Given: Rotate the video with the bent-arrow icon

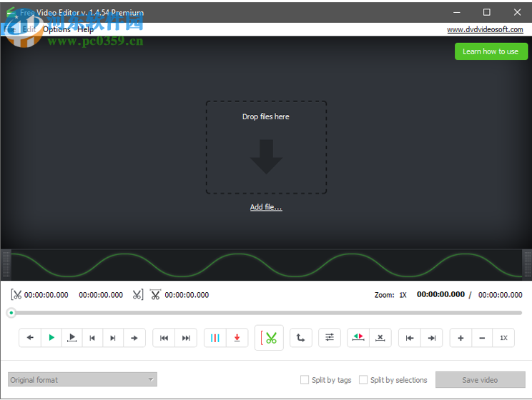Looking at the screenshot, I should tap(300, 338).
